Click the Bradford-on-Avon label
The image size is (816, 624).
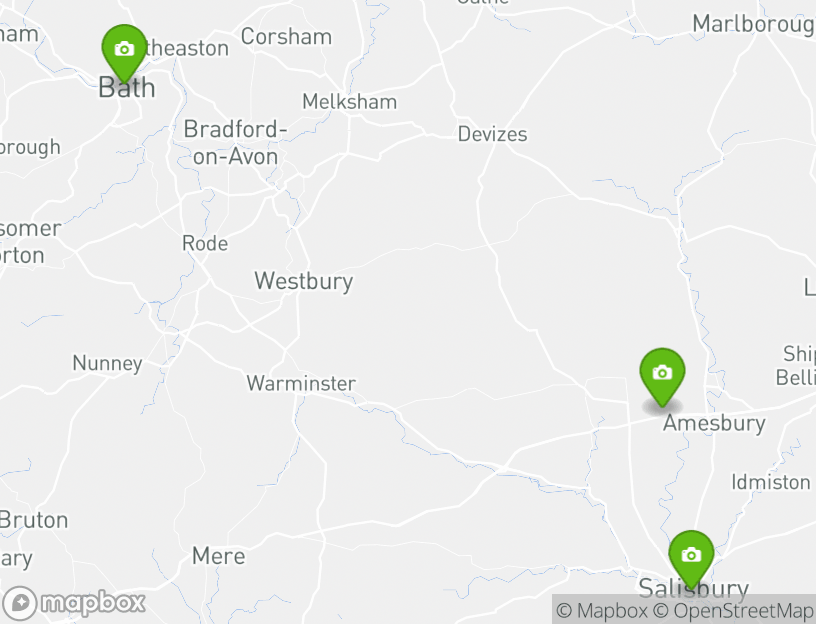[x=235, y=143]
